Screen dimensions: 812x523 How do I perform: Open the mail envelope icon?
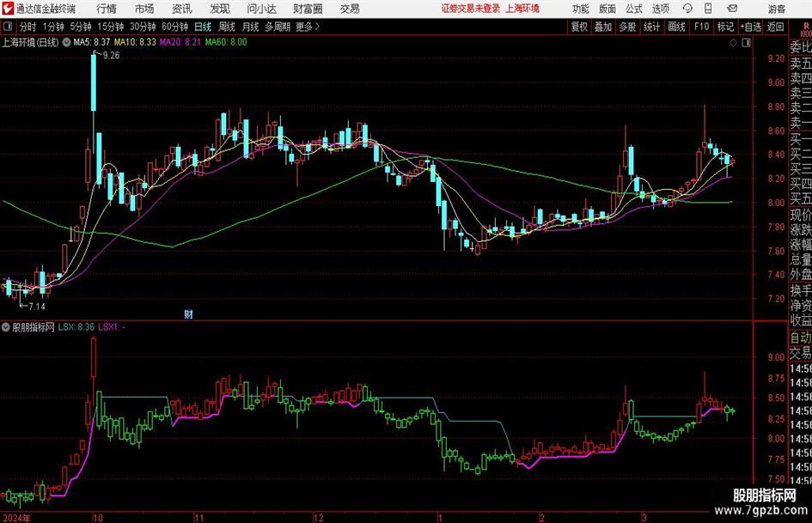tap(732, 9)
